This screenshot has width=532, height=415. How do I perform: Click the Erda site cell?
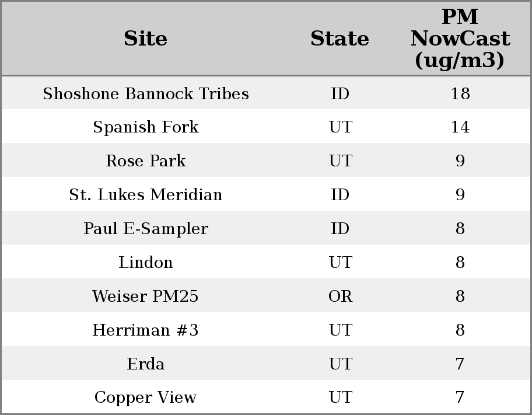pos(146,364)
